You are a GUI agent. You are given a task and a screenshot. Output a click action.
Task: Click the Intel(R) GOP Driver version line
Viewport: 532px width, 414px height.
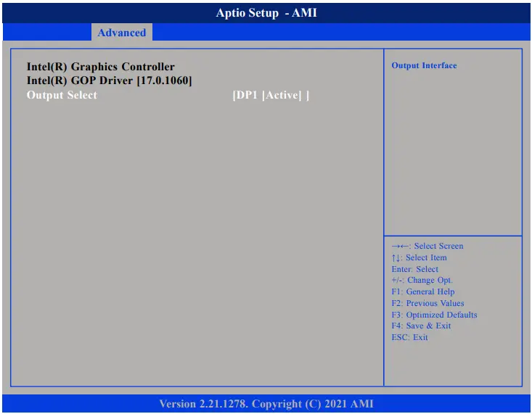pos(110,80)
